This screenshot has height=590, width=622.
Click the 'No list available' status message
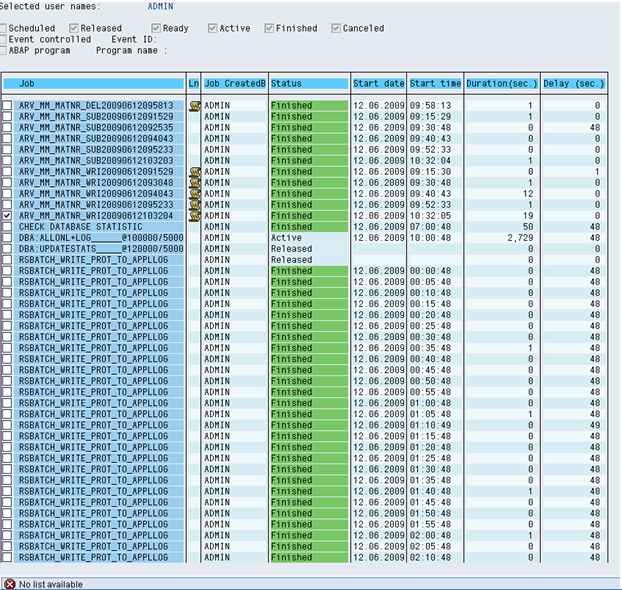51,584
